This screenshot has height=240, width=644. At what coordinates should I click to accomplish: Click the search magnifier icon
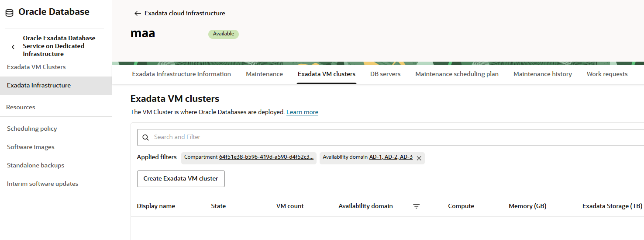146,137
